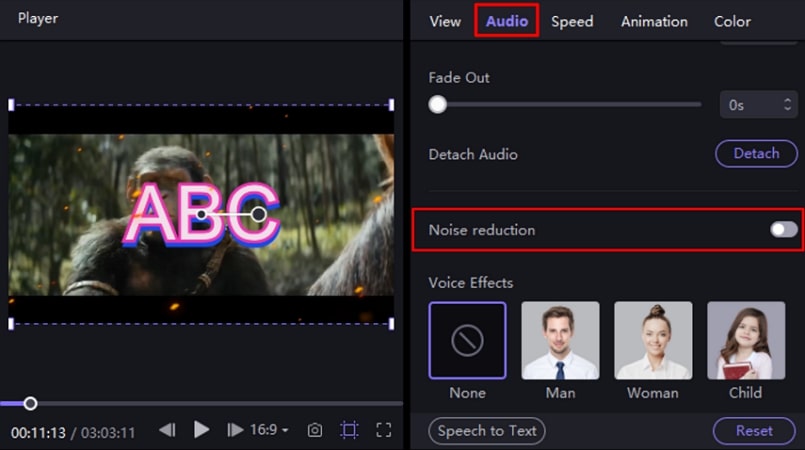Open the 16:9 aspect ratio dropdown
The image size is (805, 450).
point(269,429)
